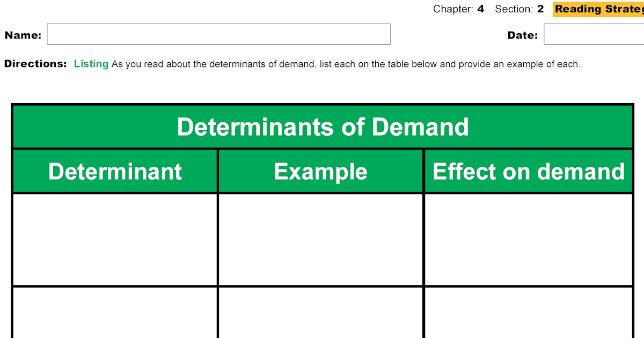Viewport: 644px width, 338px height.
Task: Click the 'Date:' label
Action: pyautogui.click(x=523, y=35)
